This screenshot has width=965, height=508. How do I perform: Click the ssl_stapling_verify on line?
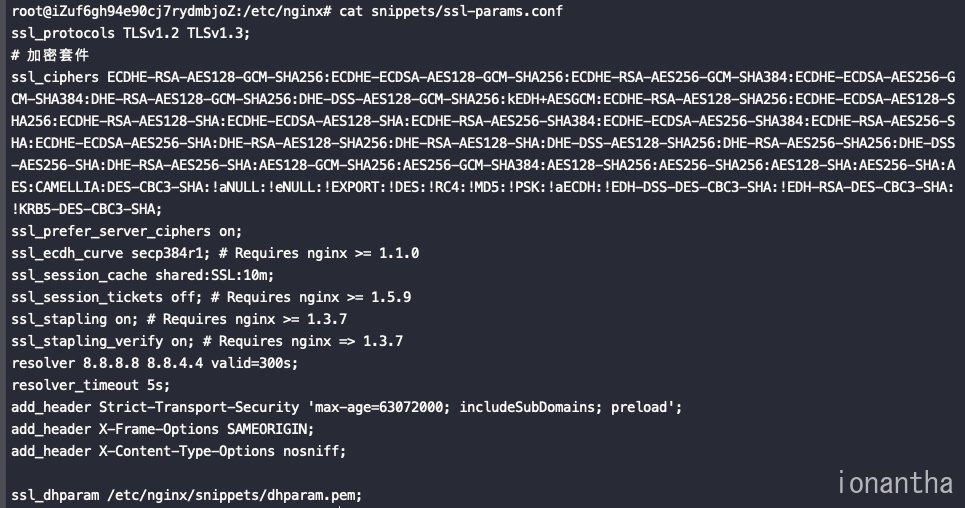103,341
